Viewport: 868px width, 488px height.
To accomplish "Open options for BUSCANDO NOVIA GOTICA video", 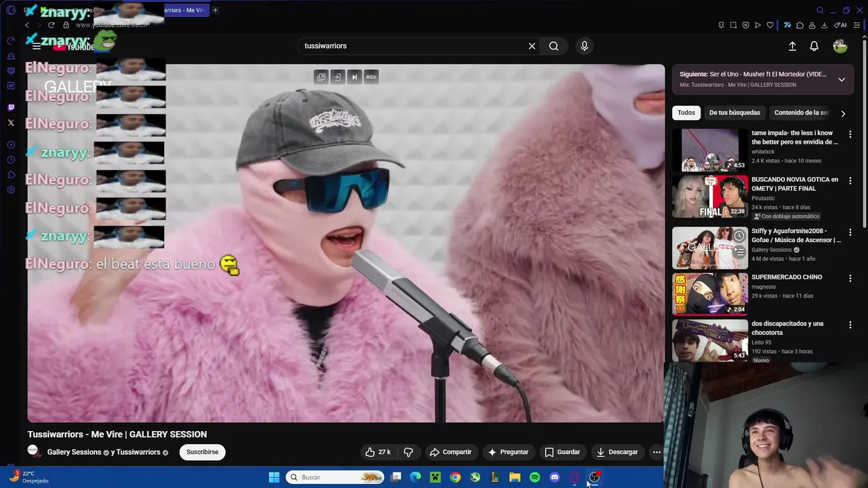I will tap(850, 181).
